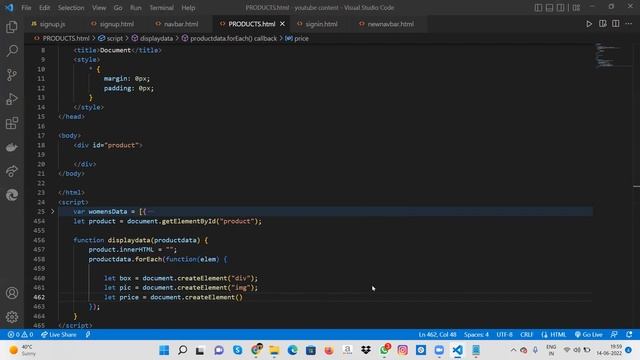Place cursor inside createElement() on line 462

[x=240, y=297]
